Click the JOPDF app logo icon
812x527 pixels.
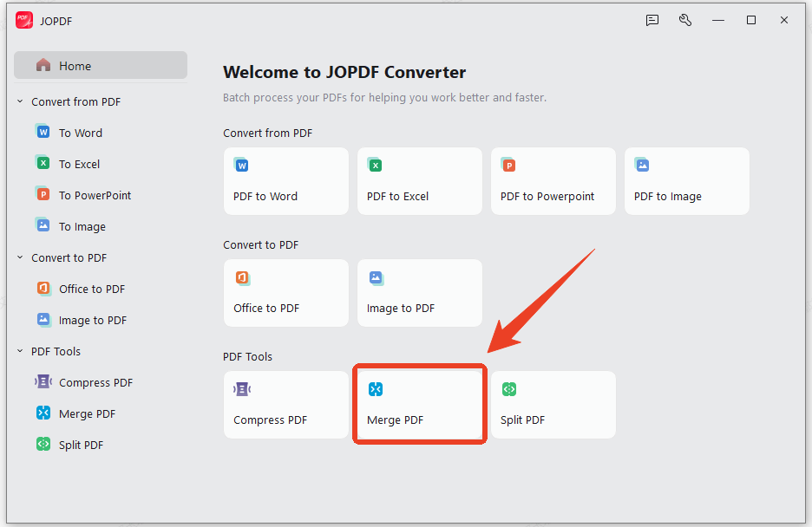click(x=24, y=20)
